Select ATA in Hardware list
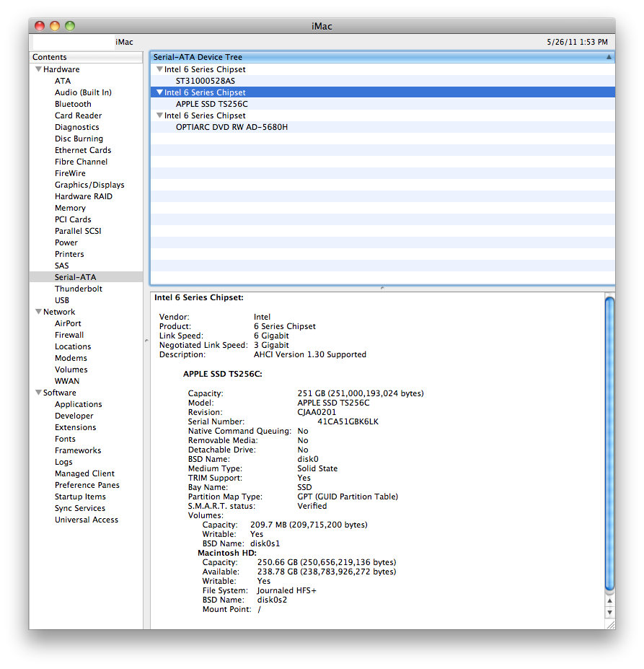644x669 pixels. [63, 81]
